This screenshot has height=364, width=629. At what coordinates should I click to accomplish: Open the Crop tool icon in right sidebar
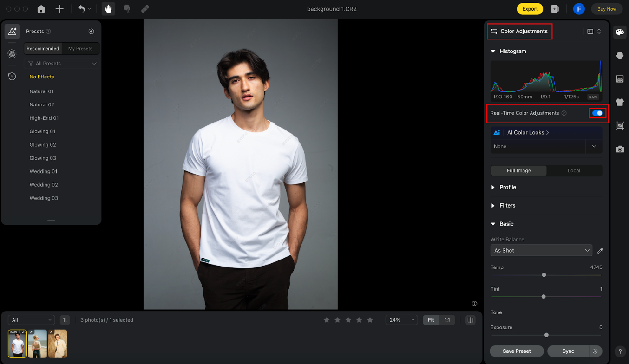[x=620, y=125]
